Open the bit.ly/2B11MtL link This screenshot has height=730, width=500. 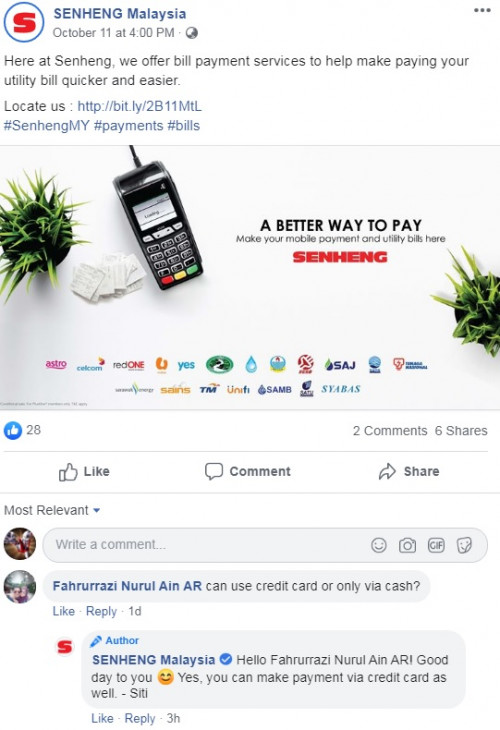pyautogui.click(x=140, y=106)
